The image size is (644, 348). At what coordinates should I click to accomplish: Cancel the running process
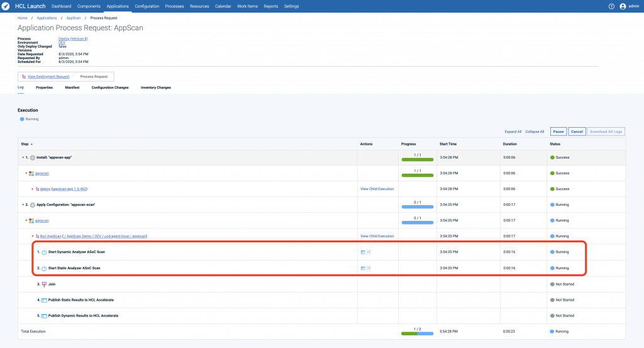[x=577, y=132]
